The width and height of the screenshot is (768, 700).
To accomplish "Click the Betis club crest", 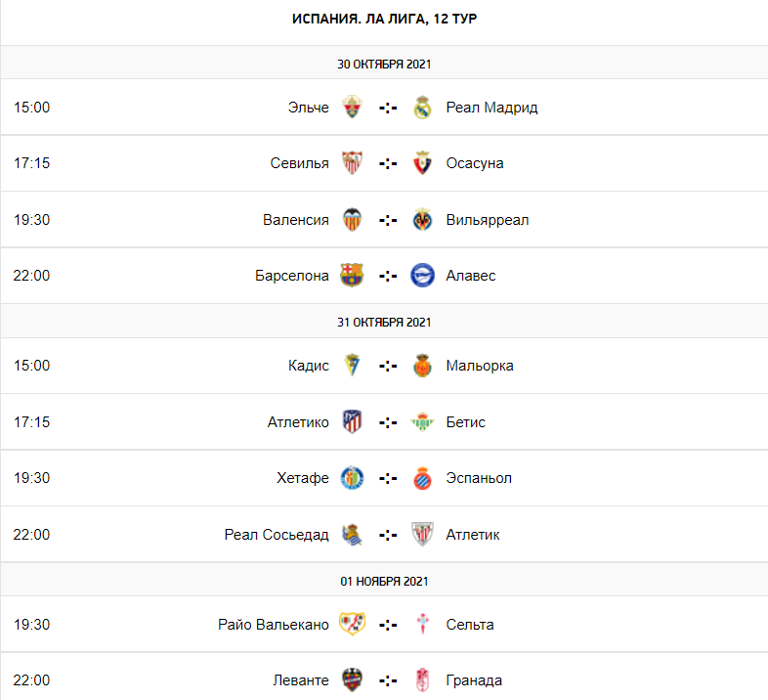I will [x=422, y=422].
